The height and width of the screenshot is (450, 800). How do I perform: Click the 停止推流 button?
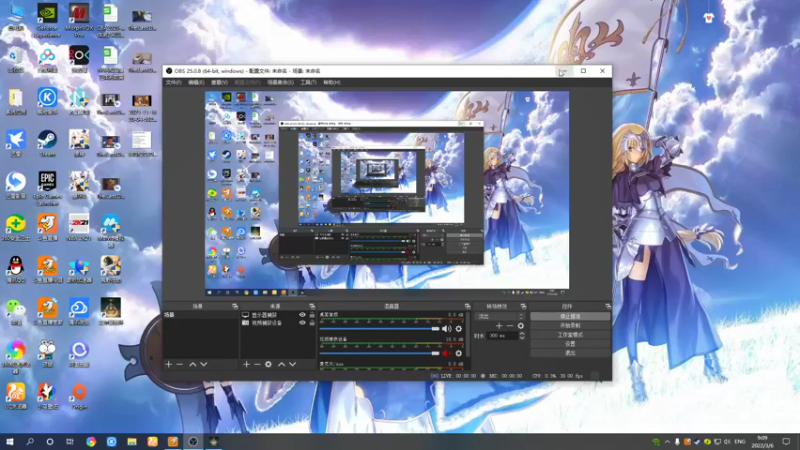(x=570, y=316)
